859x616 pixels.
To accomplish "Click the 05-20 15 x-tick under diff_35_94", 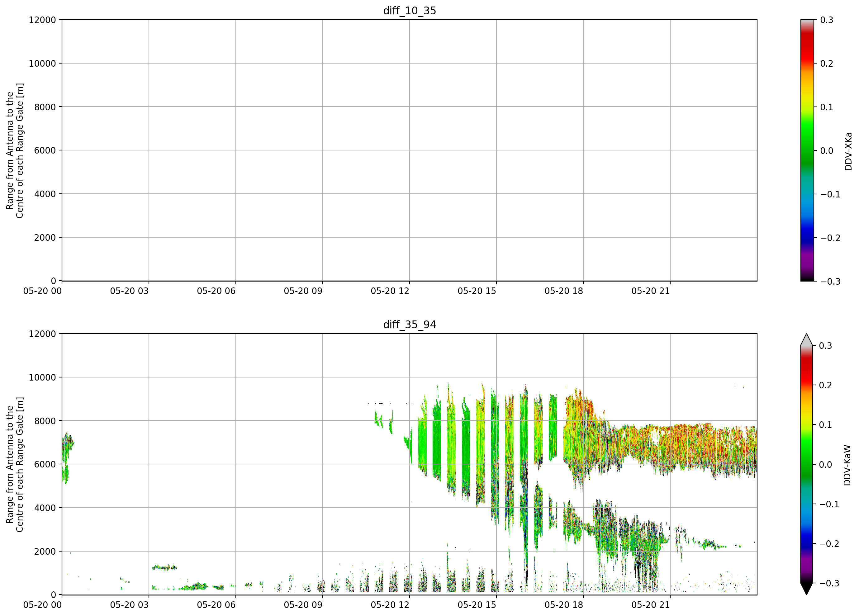I will tap(477, 605).
